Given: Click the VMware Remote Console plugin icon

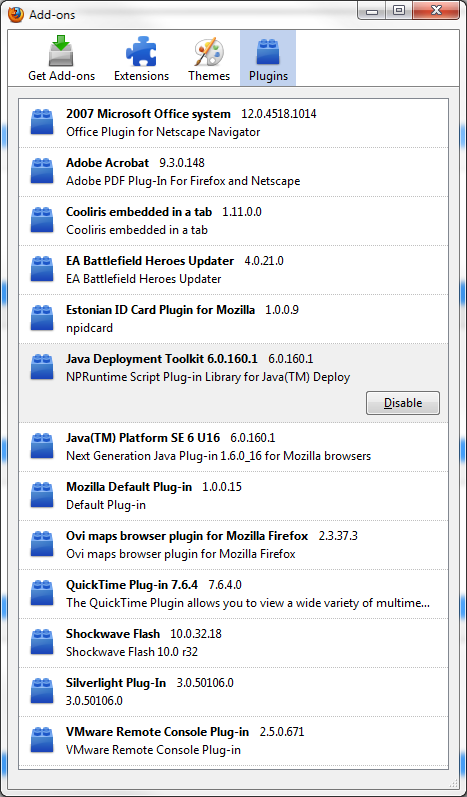Looking at the screenshot, I should click(x=42, y=740).
